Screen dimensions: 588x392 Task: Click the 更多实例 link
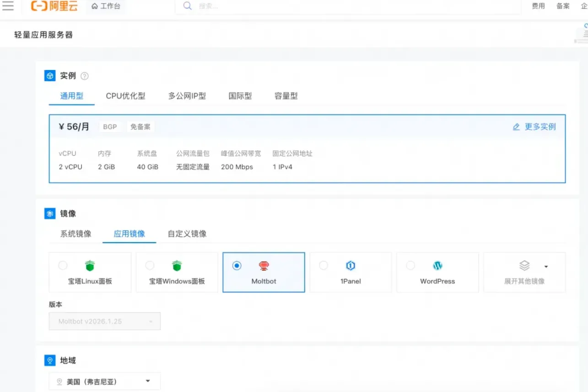[540, 127]
